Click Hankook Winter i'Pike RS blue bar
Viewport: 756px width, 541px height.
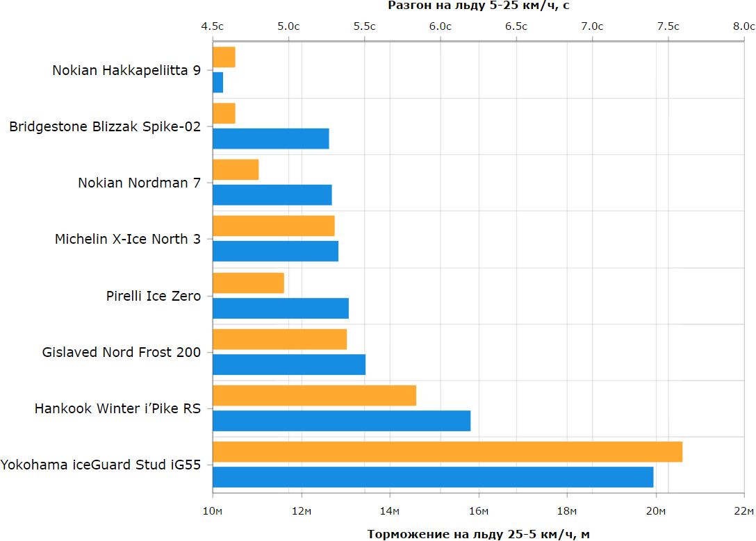click(342, 421)
